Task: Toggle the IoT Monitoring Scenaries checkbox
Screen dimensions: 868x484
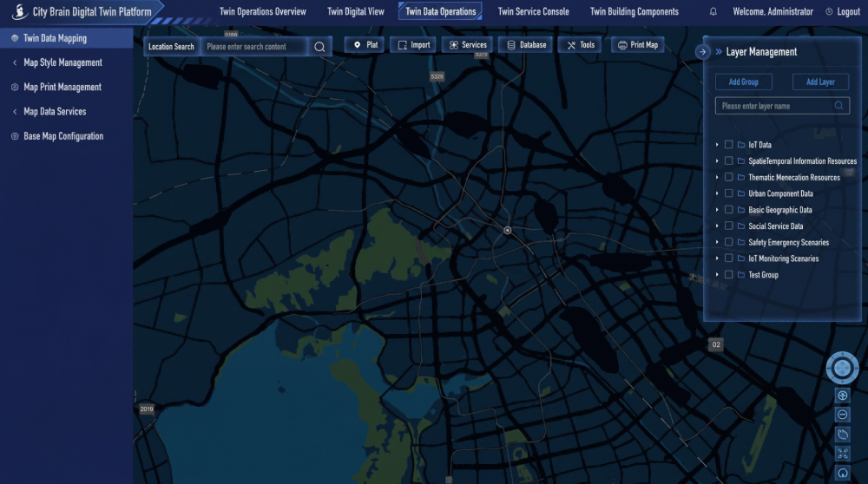Action: [728, 258]
